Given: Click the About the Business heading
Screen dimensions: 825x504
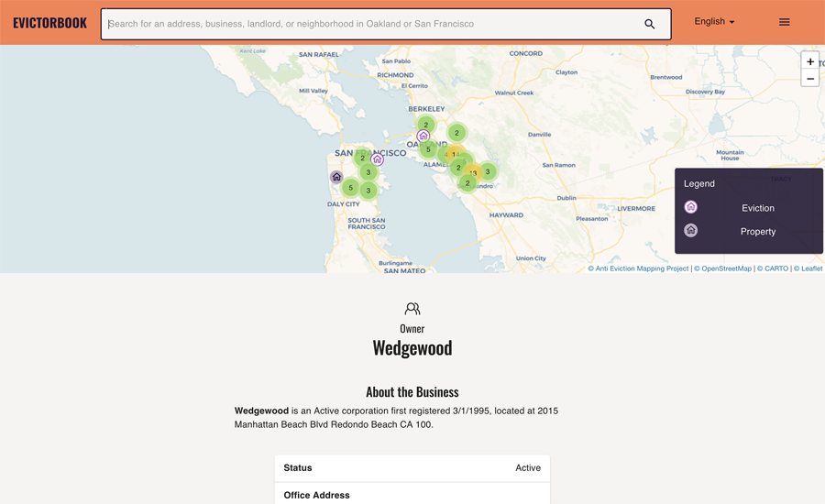Looking at the screenshot, I should click(412, 392).
